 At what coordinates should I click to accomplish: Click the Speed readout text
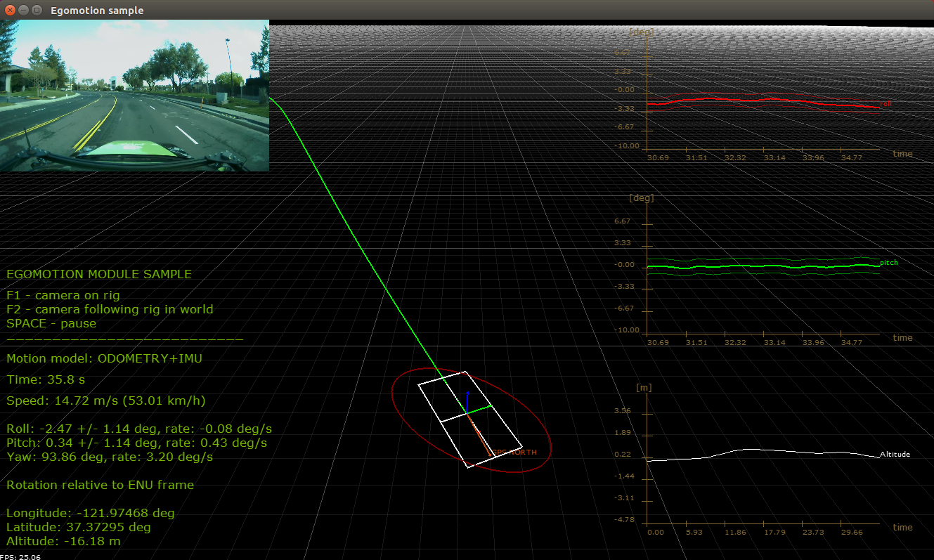click(105, 401)
